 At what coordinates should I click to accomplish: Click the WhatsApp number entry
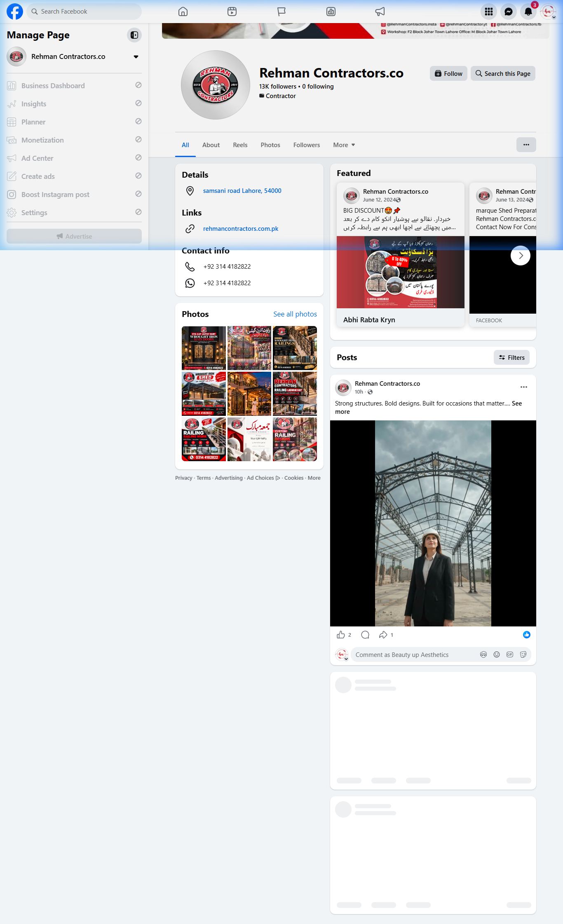point(227,283)
